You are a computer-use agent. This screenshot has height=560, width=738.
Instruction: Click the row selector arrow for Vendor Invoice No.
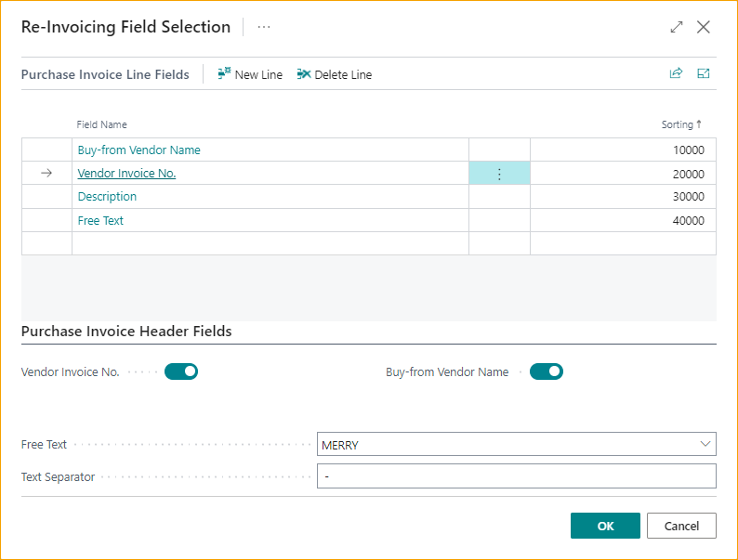click(x=46, y=174)
